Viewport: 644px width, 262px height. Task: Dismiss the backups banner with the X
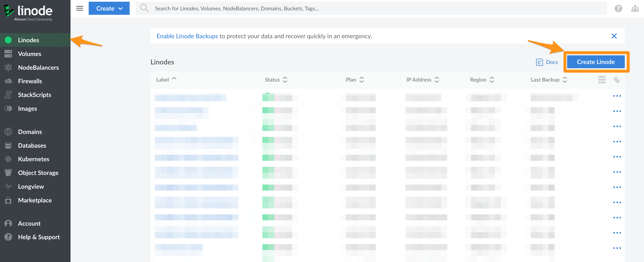click(x=614, y=36)
